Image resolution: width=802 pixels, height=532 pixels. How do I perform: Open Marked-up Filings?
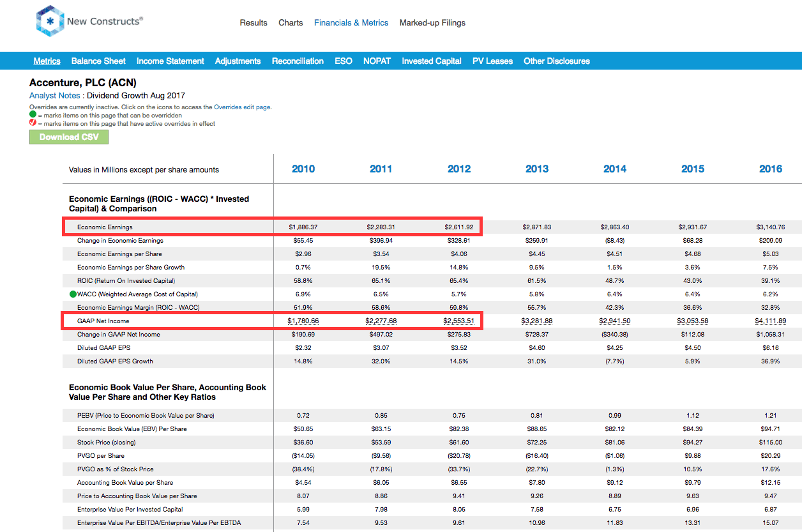point(432,23)
